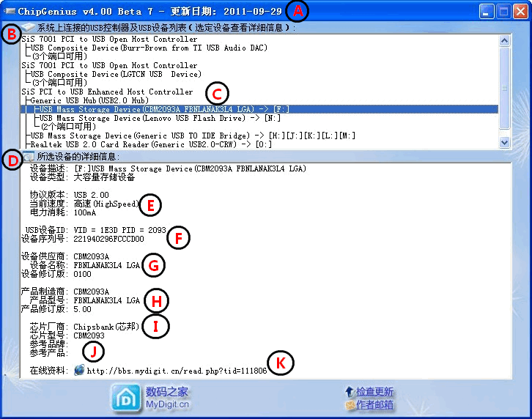Select USB Composite Device Burr-Brown Audio DAC

coord(149,48)
